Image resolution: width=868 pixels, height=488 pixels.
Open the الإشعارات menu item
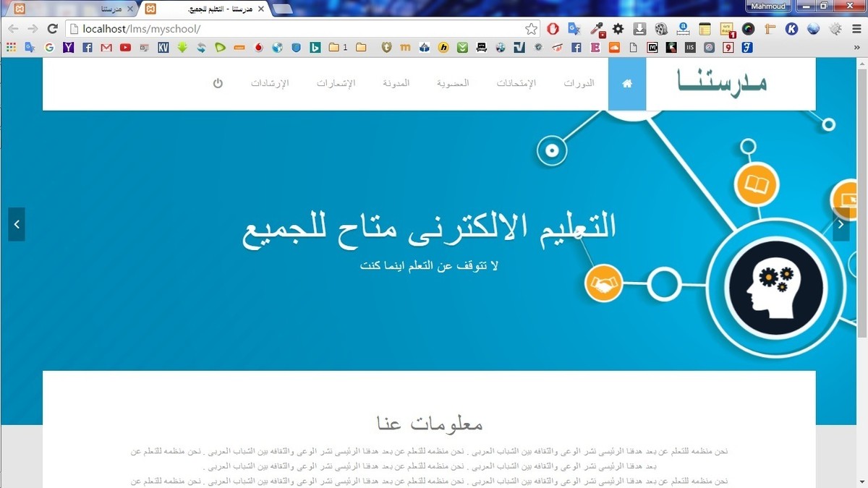click(336, 83)
